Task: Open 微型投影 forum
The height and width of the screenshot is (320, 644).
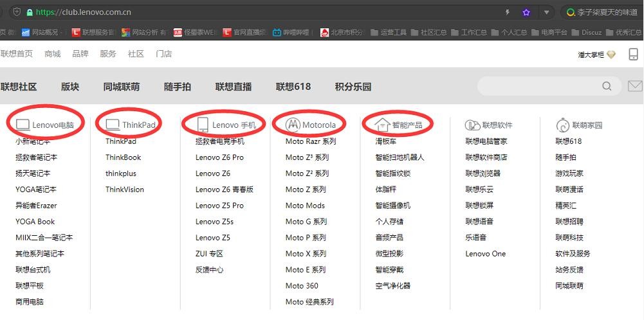Action: tap(389, 254)
